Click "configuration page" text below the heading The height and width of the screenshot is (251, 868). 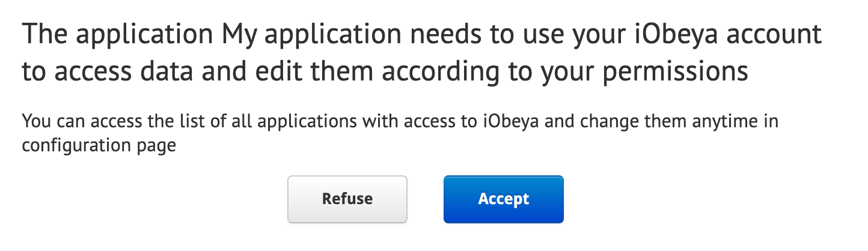pos(99,146)
